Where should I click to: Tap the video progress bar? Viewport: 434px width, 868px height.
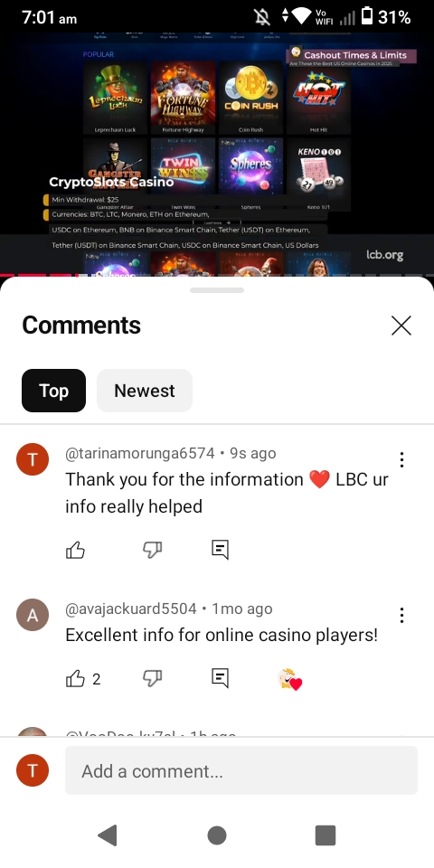tap(217, 275)
